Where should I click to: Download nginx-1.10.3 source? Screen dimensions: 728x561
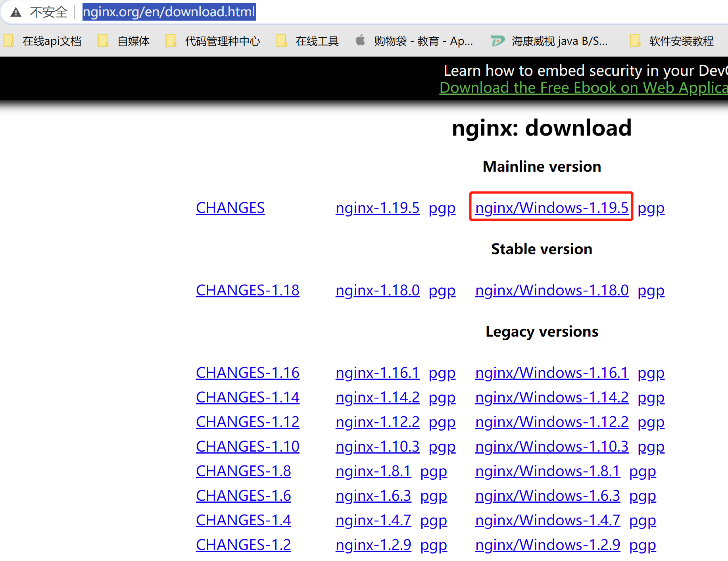[377, 447]
